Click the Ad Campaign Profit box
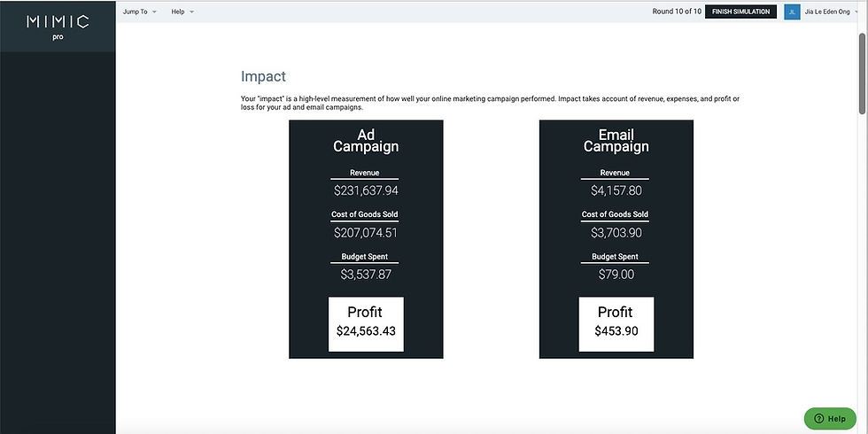 click(366, 324)
